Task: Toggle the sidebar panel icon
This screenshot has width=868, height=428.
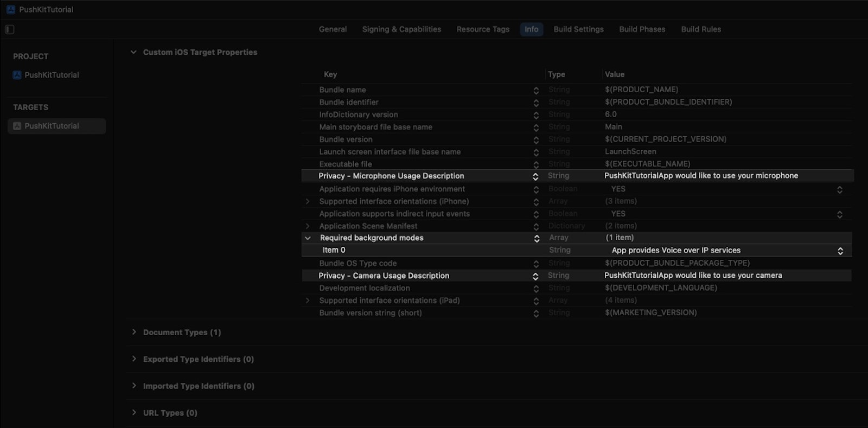Action: pyautogui.click(x=10, y=29)
